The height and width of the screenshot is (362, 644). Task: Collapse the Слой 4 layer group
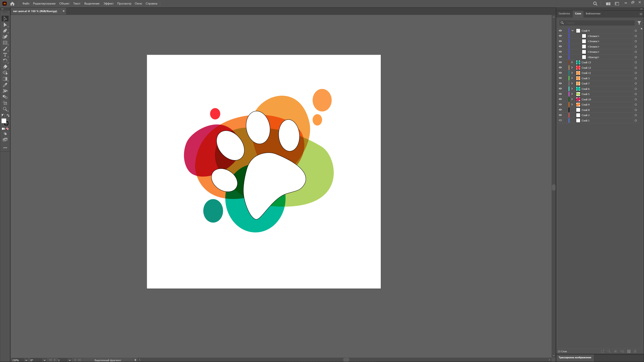(572, 31)
